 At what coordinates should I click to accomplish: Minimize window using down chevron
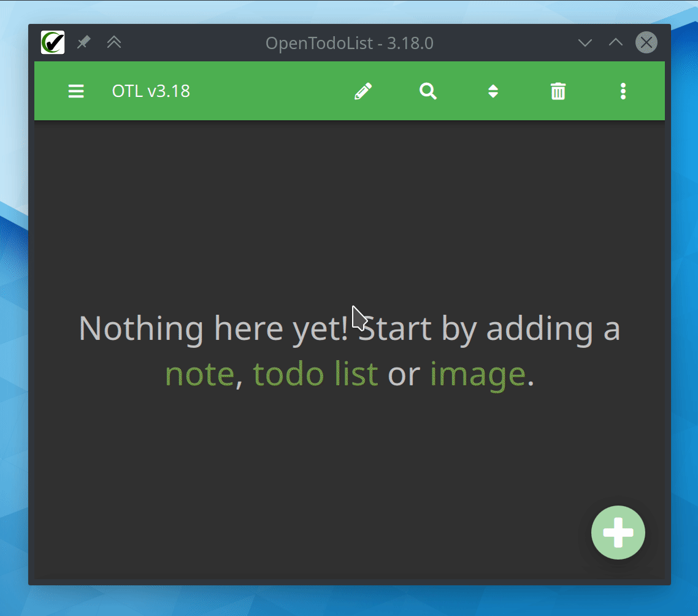585,43
